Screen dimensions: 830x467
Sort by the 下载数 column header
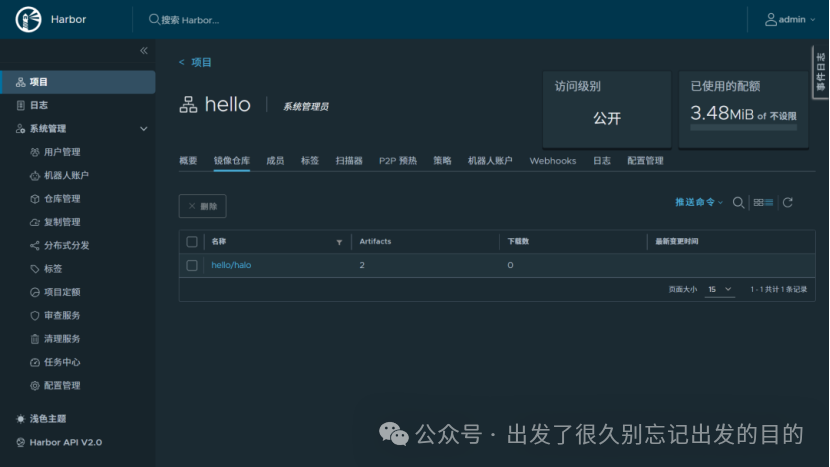518,241
